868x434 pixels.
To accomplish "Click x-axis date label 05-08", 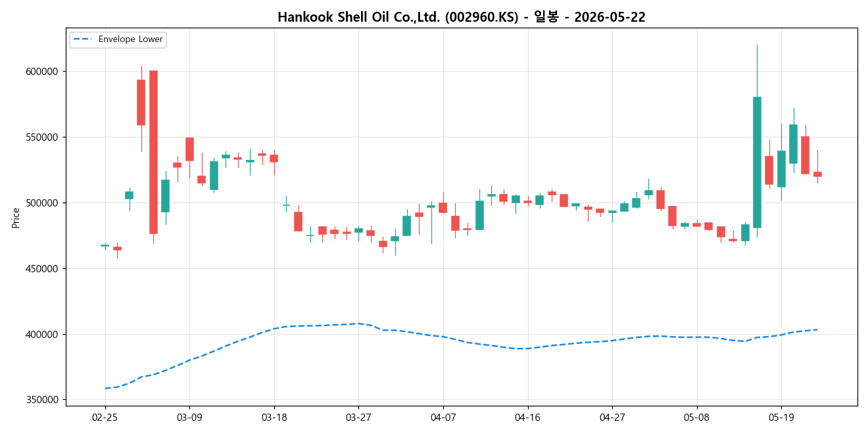I will click(696, 417).
